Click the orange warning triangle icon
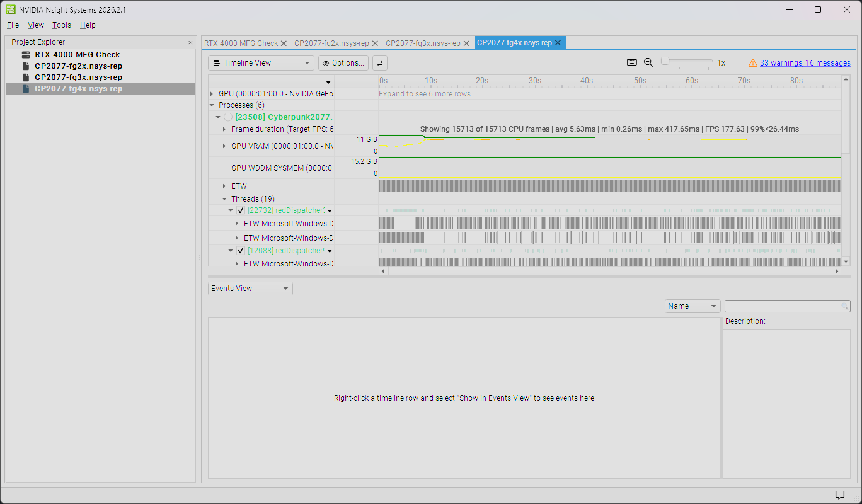 (x=753, y=63)
